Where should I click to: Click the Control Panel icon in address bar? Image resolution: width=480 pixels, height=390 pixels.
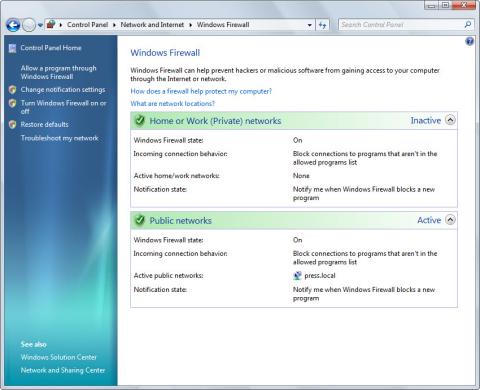click(51, 24)
